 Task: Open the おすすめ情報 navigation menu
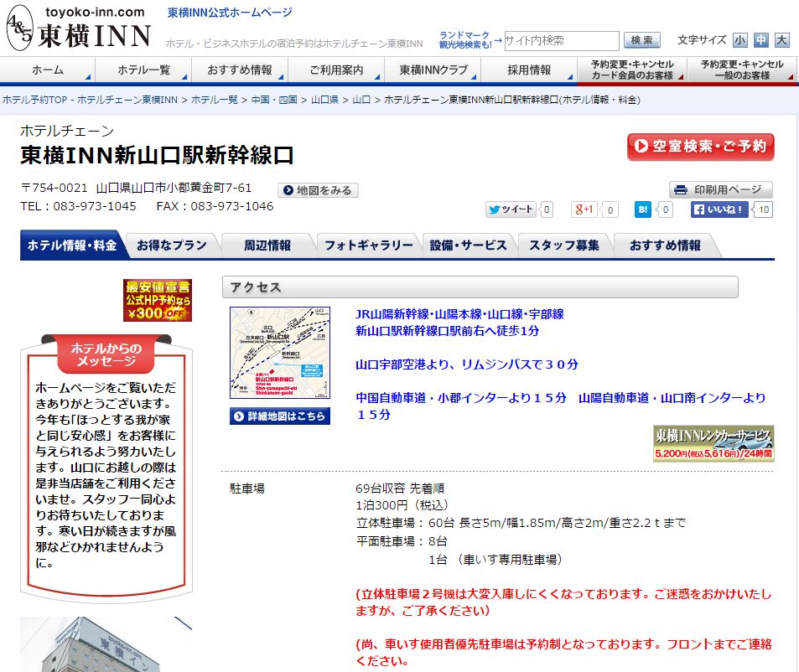pos(240,70)
